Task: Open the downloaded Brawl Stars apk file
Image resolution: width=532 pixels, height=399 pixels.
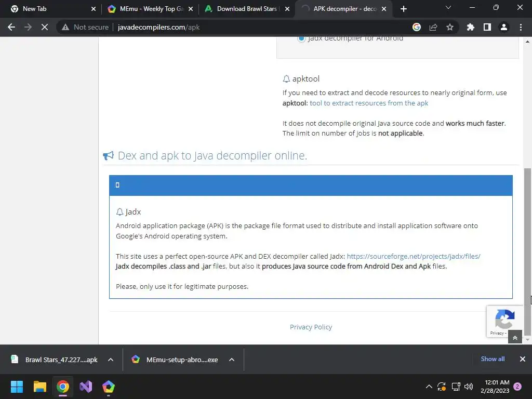Action: (55, 360)
